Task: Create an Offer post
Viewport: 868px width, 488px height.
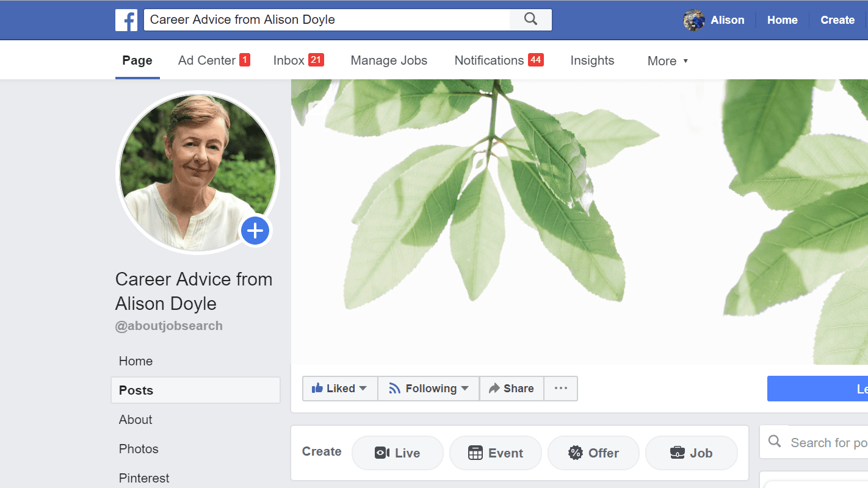Action: click(593, 453)
